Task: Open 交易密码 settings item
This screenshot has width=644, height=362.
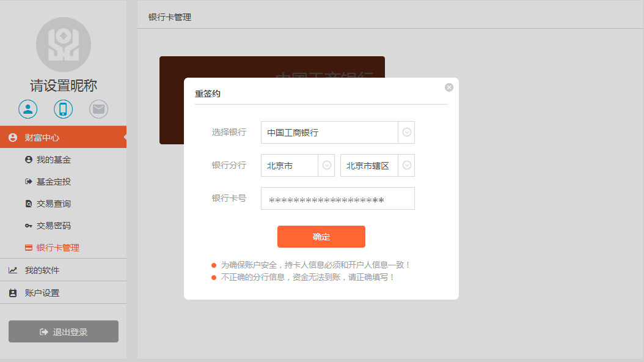Action: (x=54, y=226)
